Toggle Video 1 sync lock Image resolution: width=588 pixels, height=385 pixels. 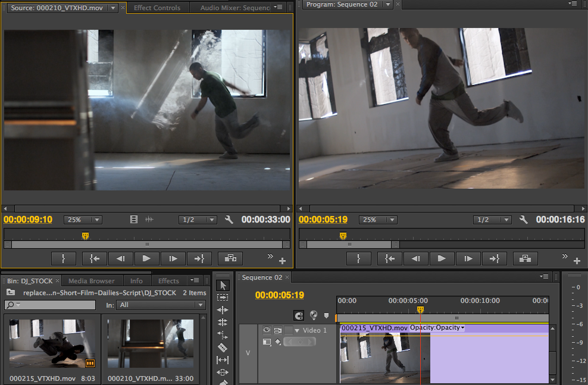pyautogui.click(x=277, y=330)
